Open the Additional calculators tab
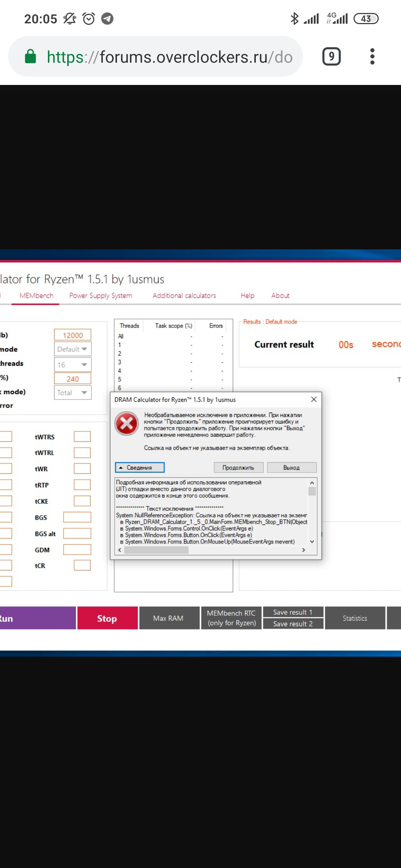This screenshot has width=401, height=868. coord(184,296)
